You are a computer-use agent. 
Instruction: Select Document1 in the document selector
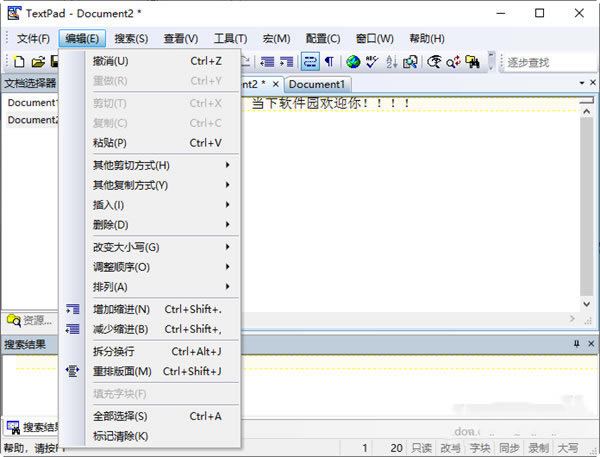[33, 103]
